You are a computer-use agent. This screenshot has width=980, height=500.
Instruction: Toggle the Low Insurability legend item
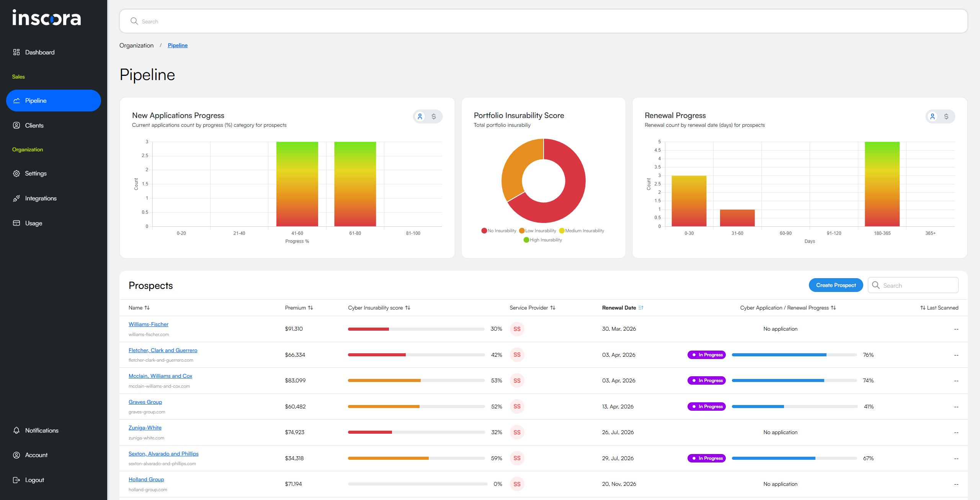point(538,230)
